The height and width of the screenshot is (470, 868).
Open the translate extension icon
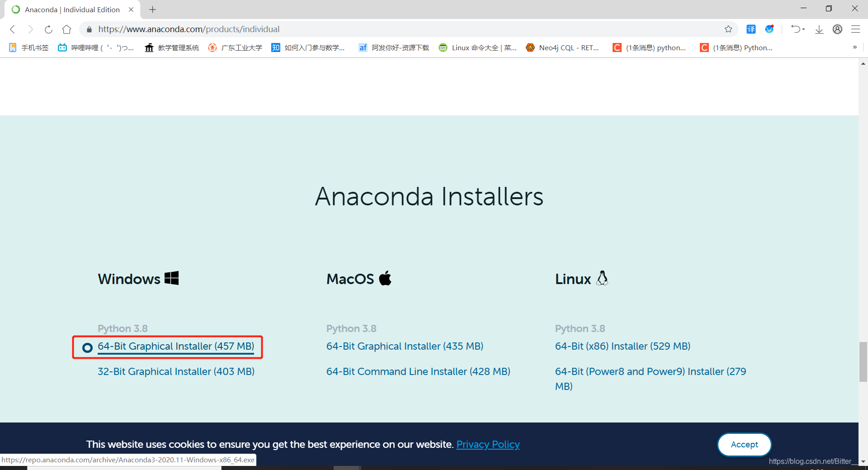tap(751, 29)
